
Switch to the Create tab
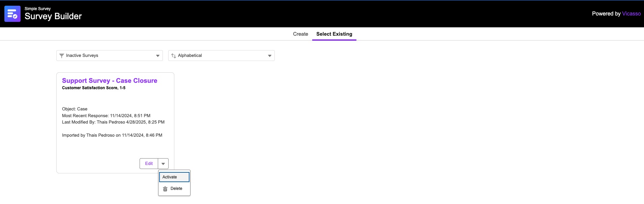300,34
